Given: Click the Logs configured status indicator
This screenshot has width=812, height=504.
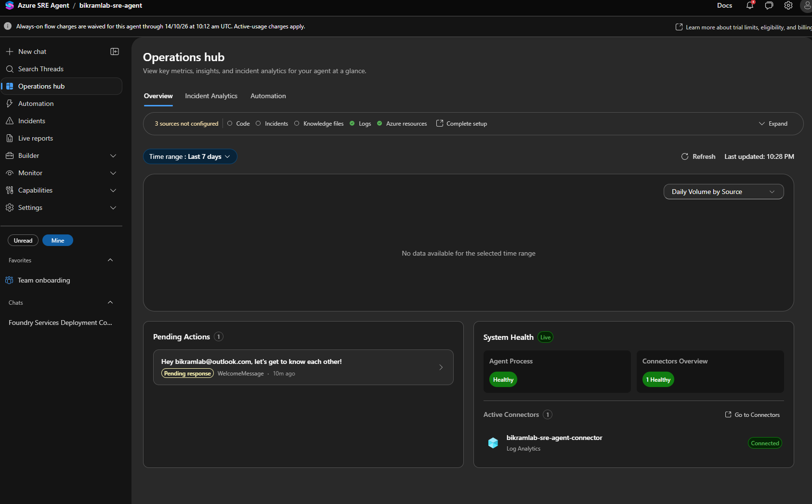Looking at the screenshot, I should [352, 123].
